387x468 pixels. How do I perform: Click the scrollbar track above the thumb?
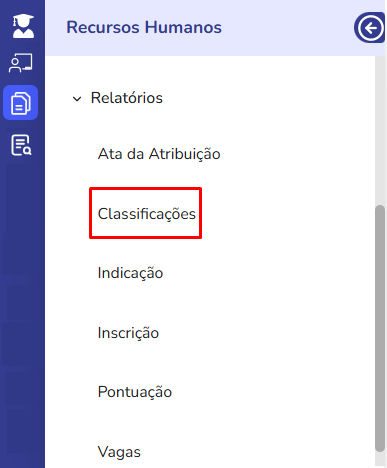[x=380, y=130]
